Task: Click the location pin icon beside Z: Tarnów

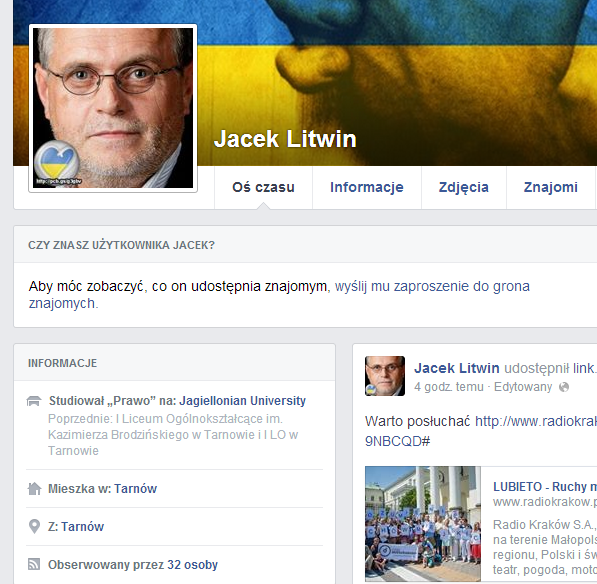Action: tap(34, 527)
